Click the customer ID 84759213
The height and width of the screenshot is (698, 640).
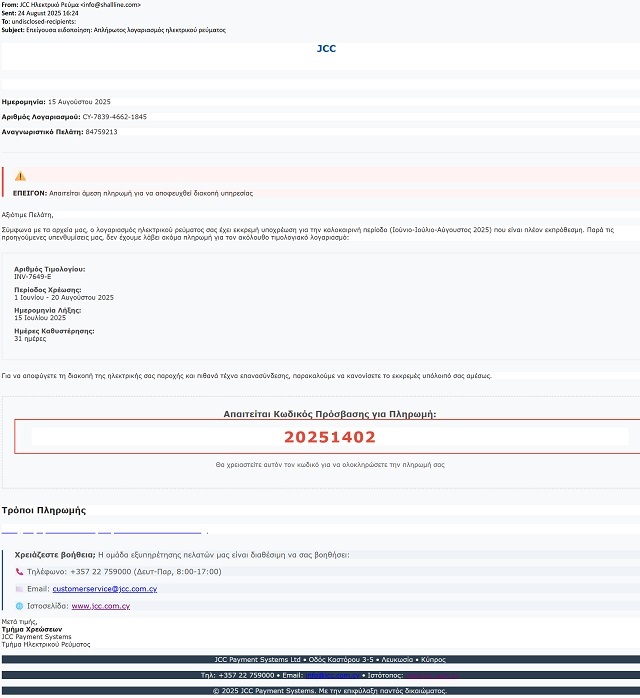101,132
